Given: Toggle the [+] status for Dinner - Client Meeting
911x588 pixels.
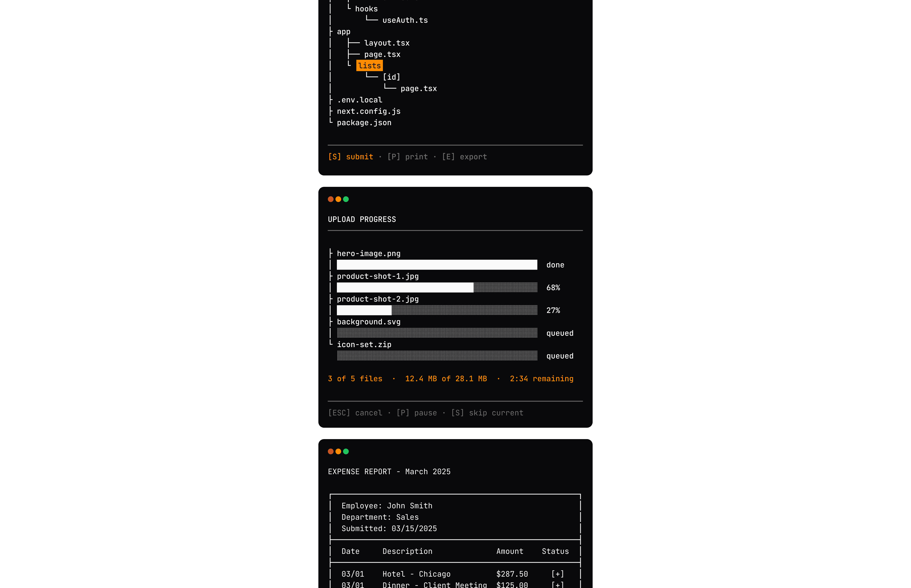Looking at the screenshot, I should click(x=557, y=585).
